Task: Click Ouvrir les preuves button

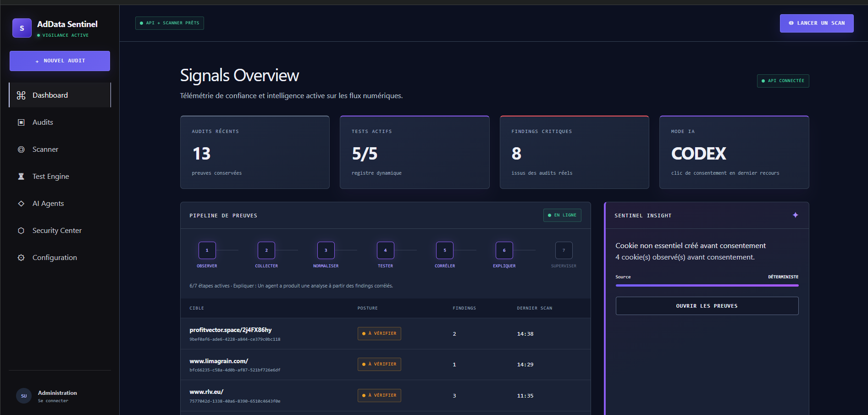Action: 707,306
